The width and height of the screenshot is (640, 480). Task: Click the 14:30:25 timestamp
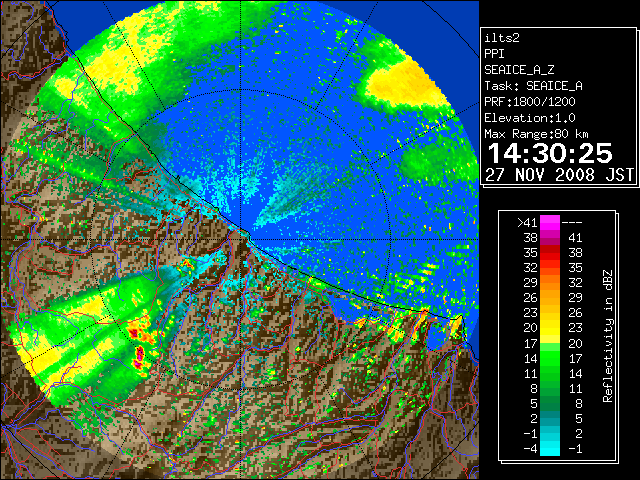coord(550,153)
